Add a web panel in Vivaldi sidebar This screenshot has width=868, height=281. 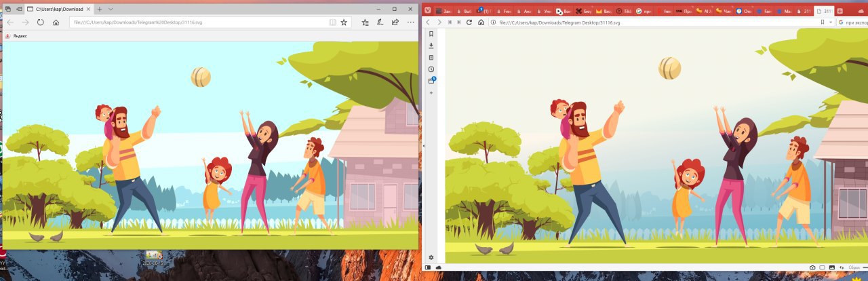pos(431,92)
